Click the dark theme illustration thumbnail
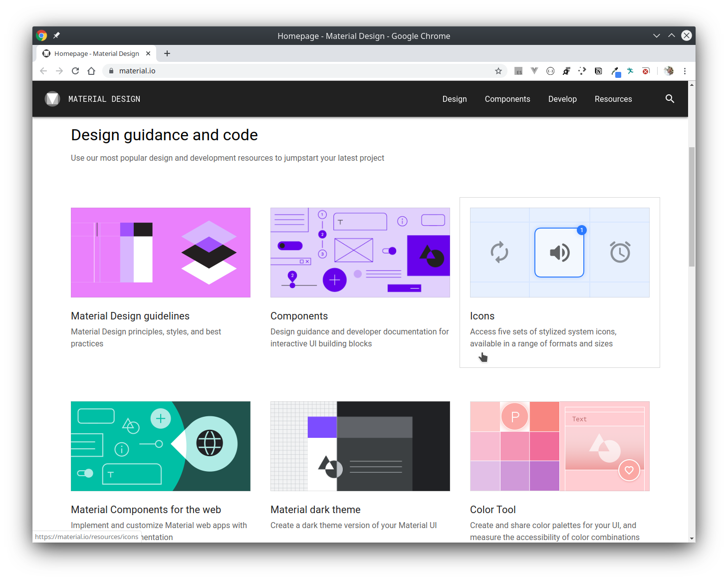 click(360, 446)
